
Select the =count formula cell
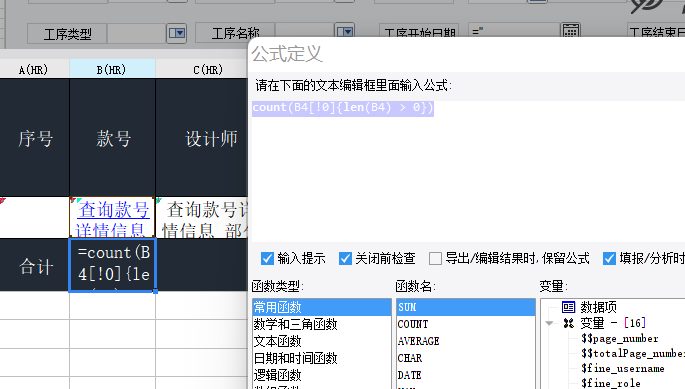pyautogui.click(x=112, y=265)
